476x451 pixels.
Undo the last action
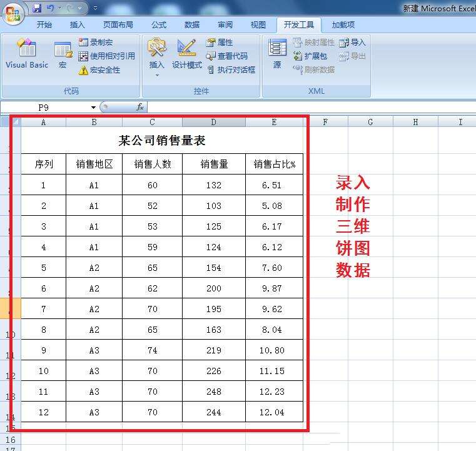pyautogui.click(x=51, y=8)
